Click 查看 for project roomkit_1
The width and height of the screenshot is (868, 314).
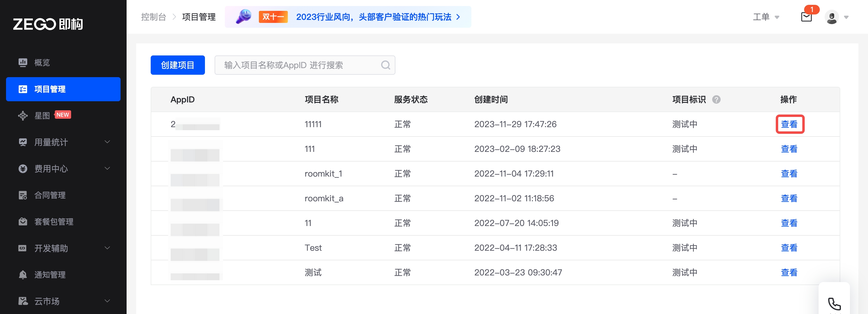(x=789, y=174)
